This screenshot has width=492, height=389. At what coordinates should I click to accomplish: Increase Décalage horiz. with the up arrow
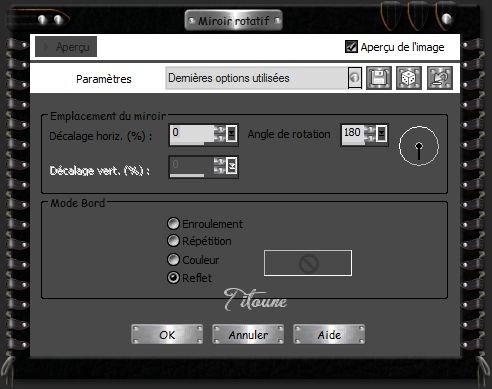point(220,130)
